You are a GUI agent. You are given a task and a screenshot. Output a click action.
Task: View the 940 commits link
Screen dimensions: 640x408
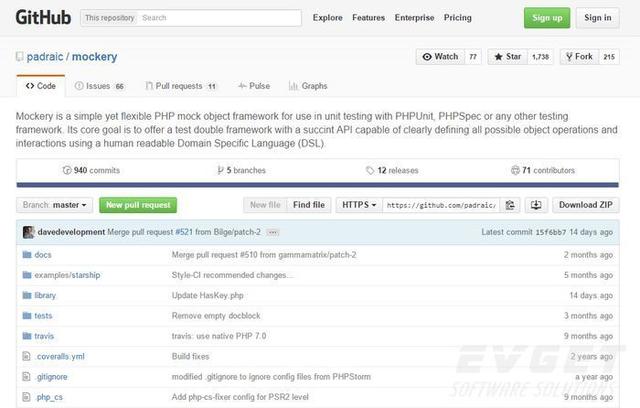pyautogui.click(x=91, y=170)
